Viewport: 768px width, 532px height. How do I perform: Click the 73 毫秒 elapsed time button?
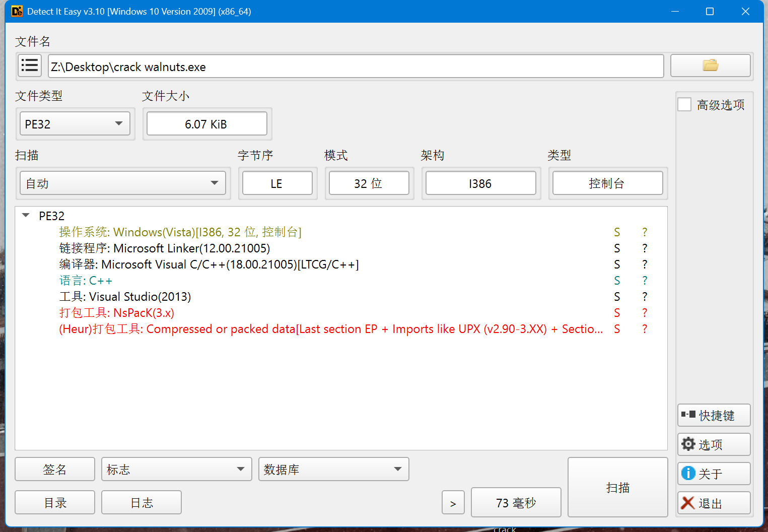516,502
